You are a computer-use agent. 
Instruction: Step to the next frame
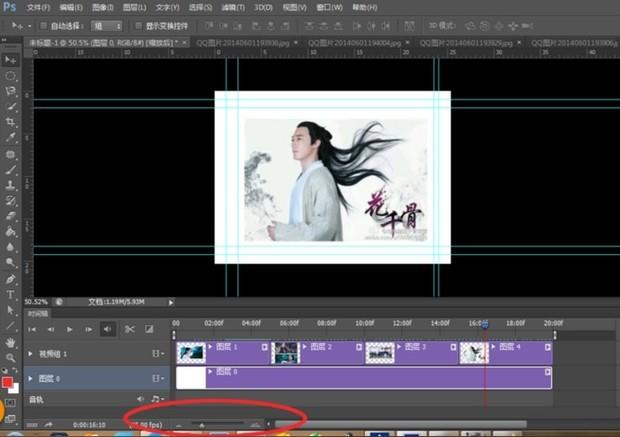[89, 329]
